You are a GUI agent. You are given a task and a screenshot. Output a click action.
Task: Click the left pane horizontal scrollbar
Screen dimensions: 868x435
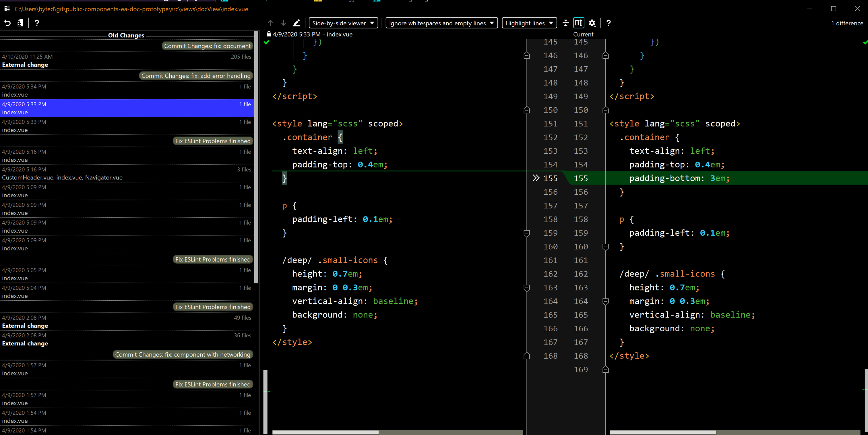pos(325,432)
